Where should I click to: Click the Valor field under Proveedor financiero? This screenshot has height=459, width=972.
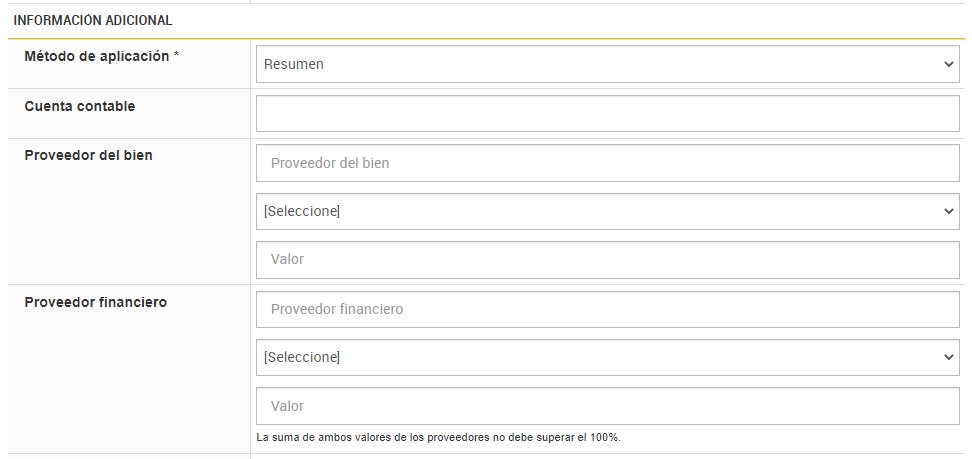(607, 406)
